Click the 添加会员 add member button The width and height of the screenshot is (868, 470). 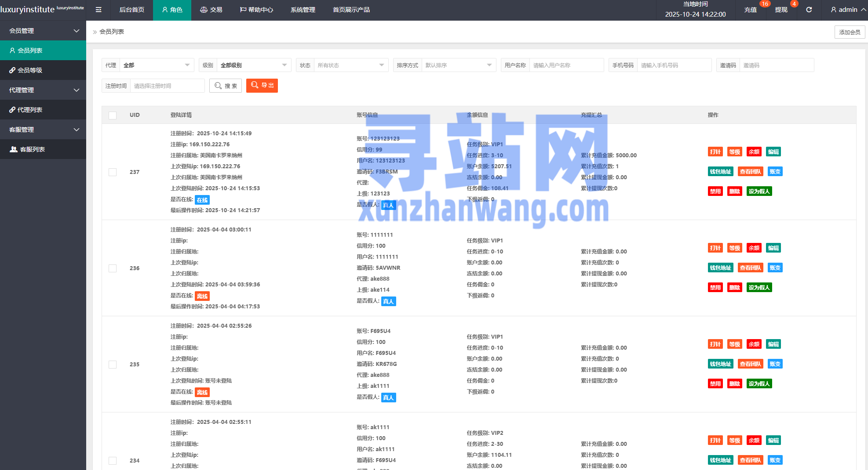click(x=850, y=32)
